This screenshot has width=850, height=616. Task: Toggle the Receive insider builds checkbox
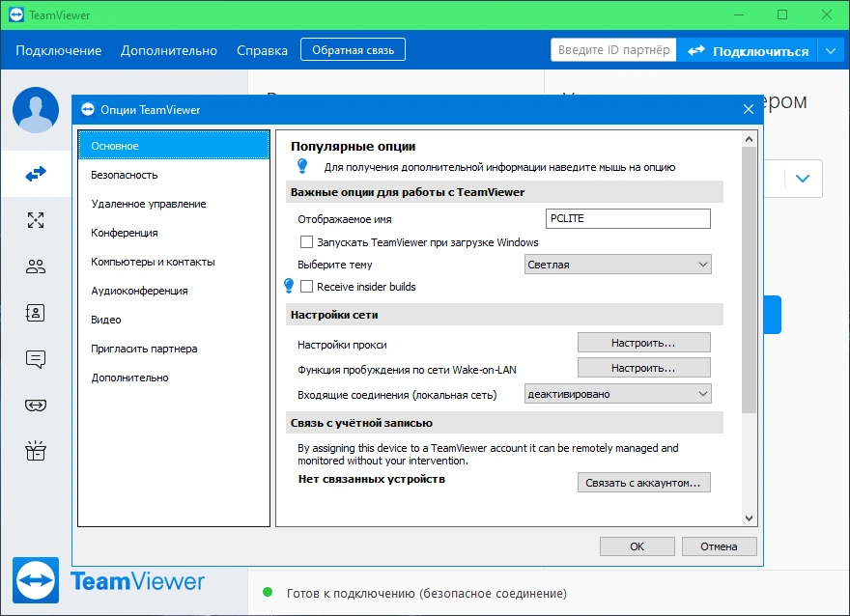pyautogui.click(x=306, y=286)
